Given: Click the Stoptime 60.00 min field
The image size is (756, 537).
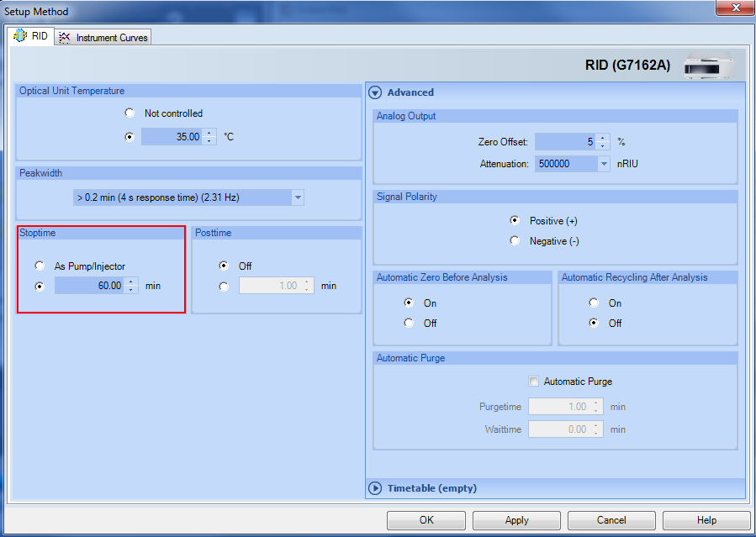Looking at the screenshot, I should pyautogui.click(x=89, y=286).
